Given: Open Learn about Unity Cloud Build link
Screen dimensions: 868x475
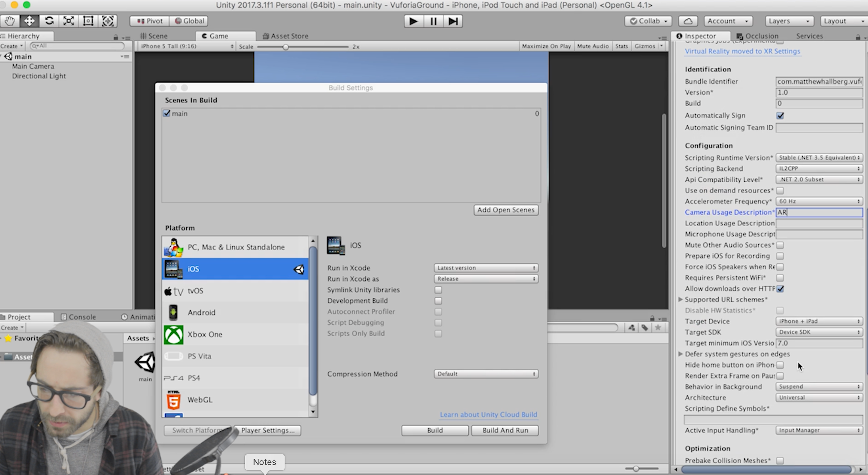Looking at the screenshot, I should (x=488, y=415).
